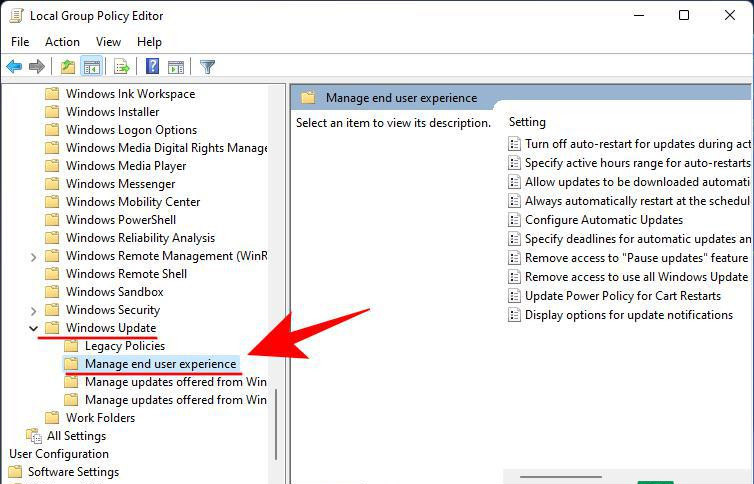Click the Display options policy document icon

[x=515, y=315]
